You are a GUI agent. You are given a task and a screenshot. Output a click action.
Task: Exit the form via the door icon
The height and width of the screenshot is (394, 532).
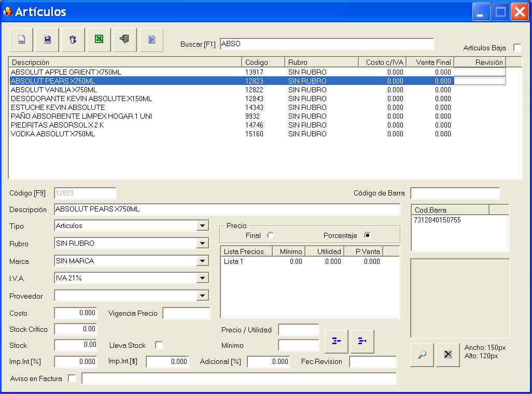pyautogui.click(x=125, y=40)
